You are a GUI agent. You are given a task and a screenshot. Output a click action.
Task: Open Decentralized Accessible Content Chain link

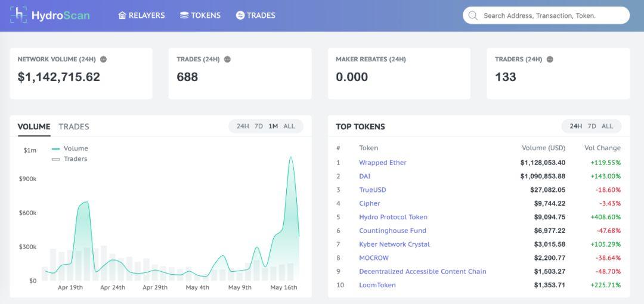tap(423, 272)
